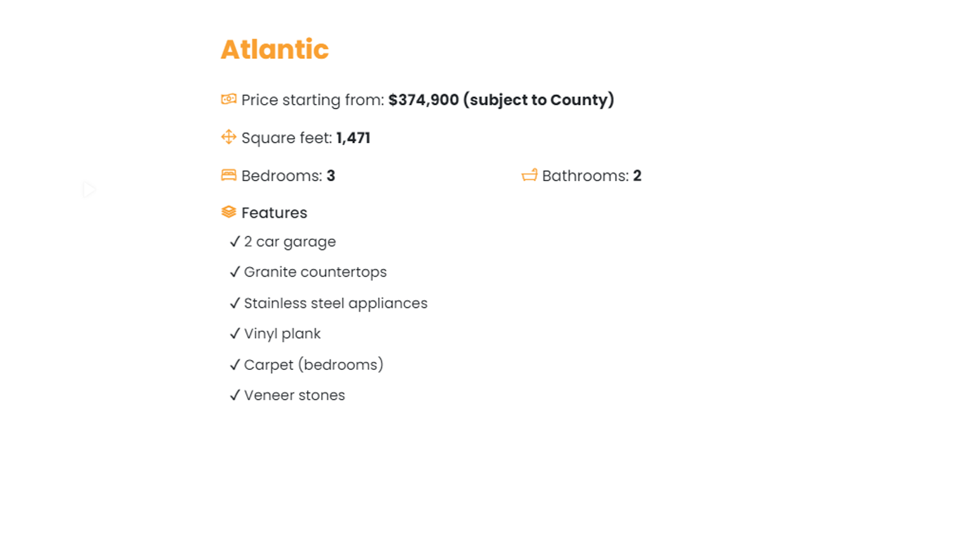980x551 pixels.
Task: Click the orange Atlantic heading
Action: (274, 50)
